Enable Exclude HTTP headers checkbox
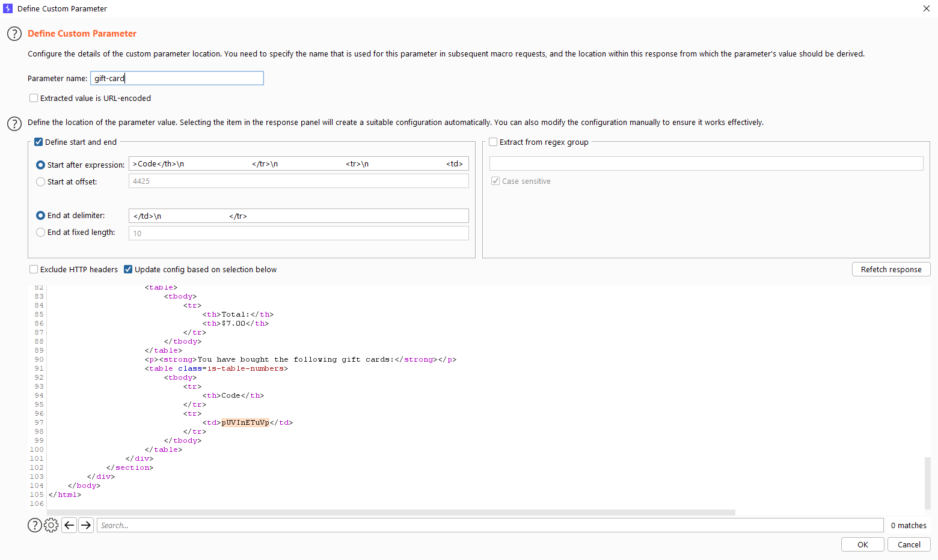 (x=34, y=269)
